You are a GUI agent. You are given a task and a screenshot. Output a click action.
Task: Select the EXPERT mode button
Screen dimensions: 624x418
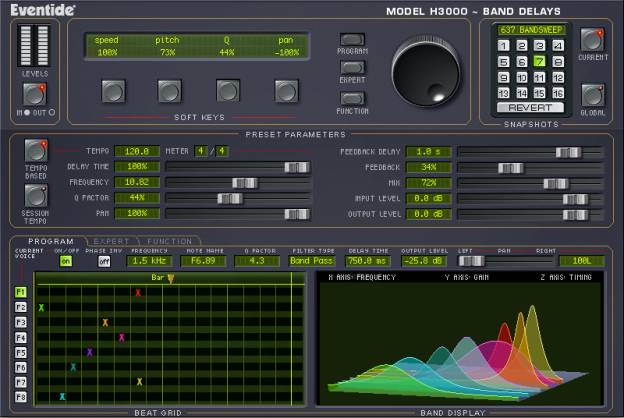(x=352, y=67)
